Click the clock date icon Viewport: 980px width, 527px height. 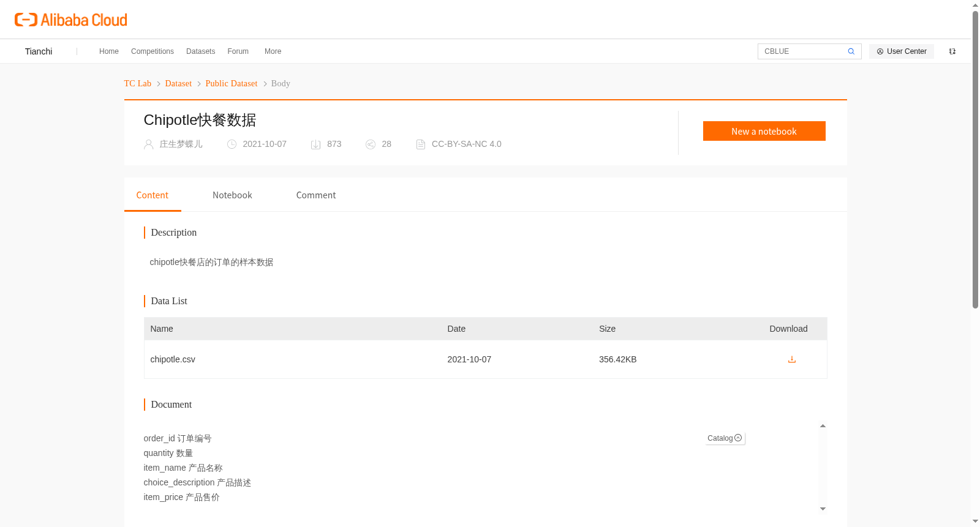232,144
